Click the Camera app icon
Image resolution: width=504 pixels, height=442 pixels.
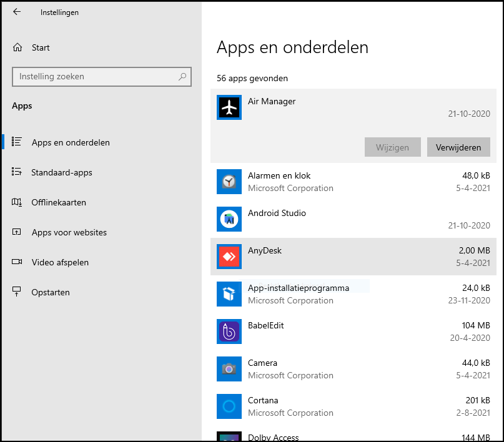pyautogui.click(x=229, y=369)
